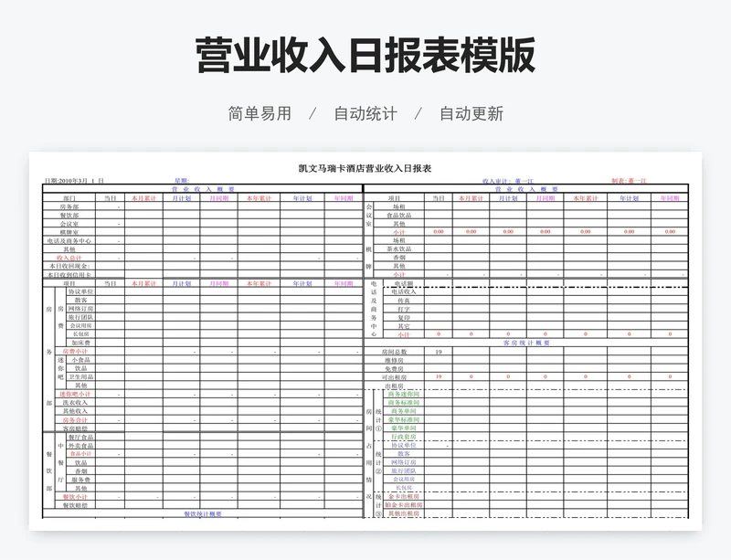
Task: Select the black 19 value beside 房间总数
Action: coord(439,352)
